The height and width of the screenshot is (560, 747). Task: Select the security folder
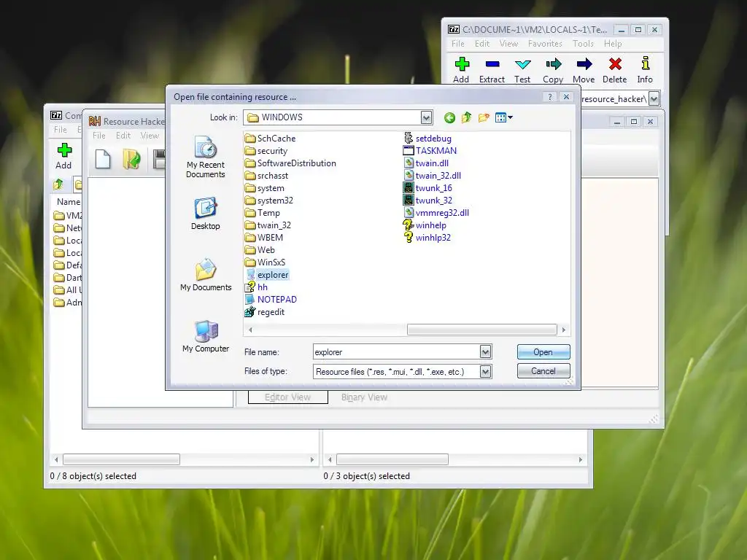pyautogui.click(x=266, y=151)
